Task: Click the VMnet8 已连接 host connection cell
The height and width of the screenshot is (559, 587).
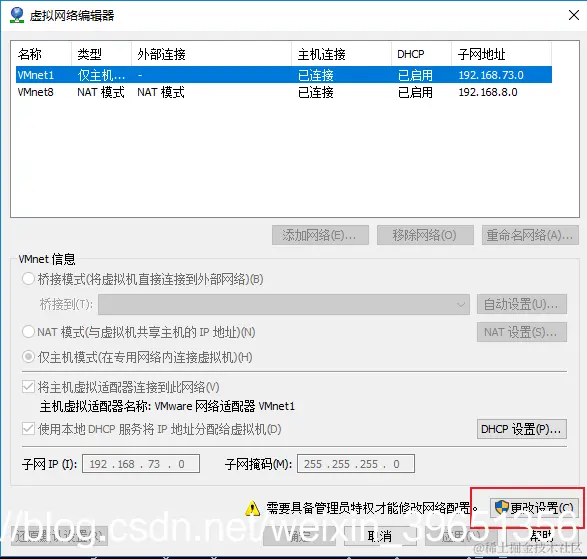Action: click(x=316, y=92)
